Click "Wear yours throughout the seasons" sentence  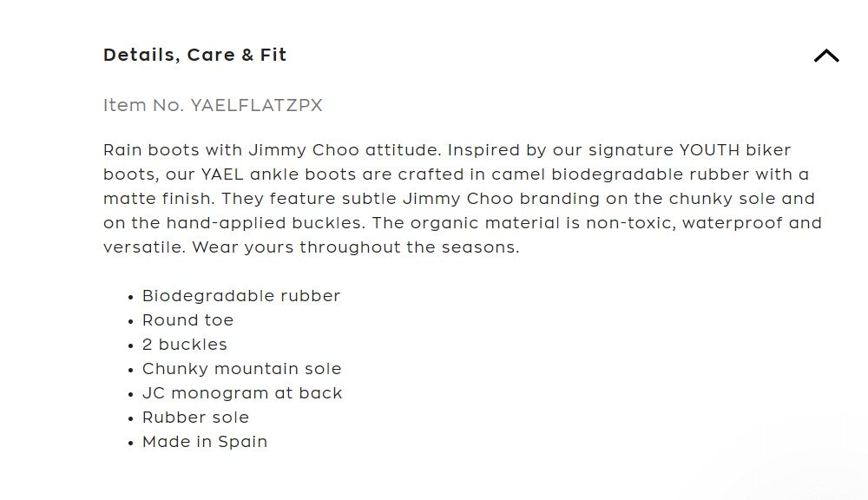[356, 247]
